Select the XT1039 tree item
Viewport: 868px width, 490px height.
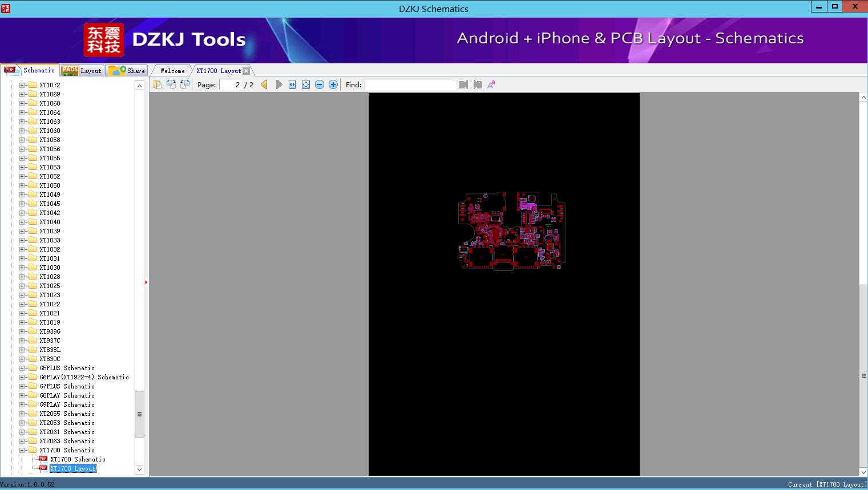(50, 231)
